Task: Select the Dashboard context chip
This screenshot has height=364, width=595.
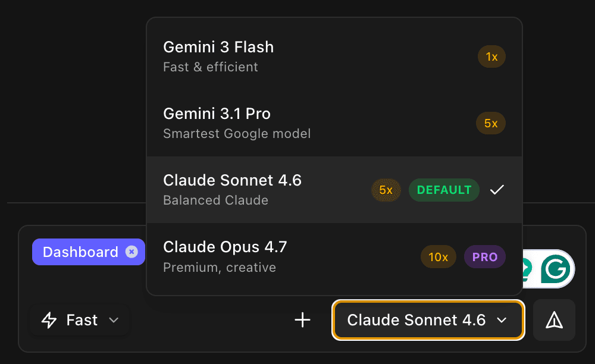Action: pos(80,252)
